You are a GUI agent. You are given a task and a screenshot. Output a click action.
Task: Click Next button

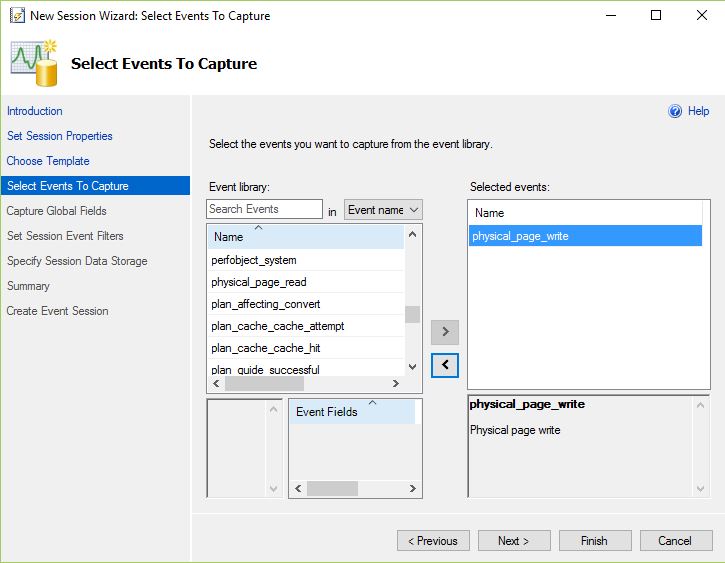(513, 541)
